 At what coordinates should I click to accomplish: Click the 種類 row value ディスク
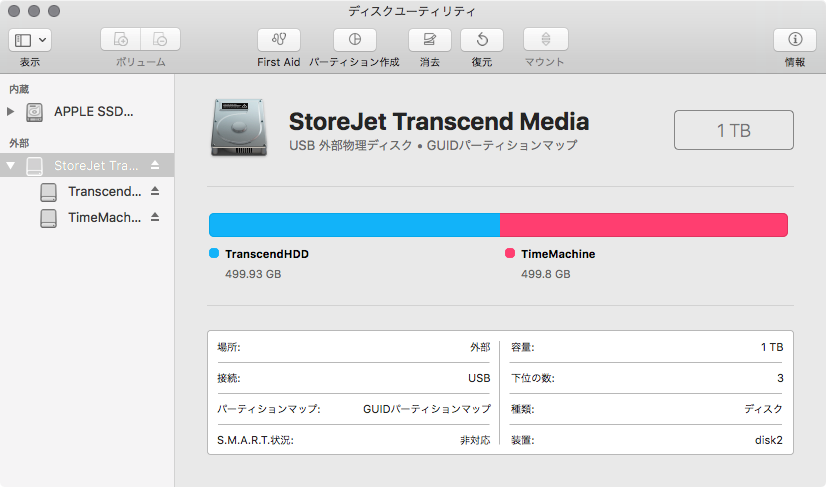763,409
